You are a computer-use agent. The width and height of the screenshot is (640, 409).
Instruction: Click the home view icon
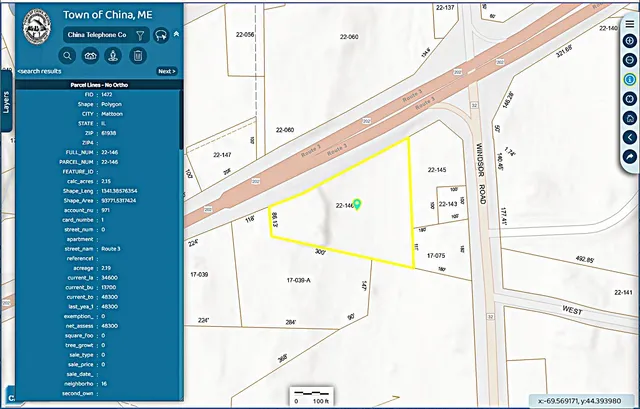(x=630, y=118)
